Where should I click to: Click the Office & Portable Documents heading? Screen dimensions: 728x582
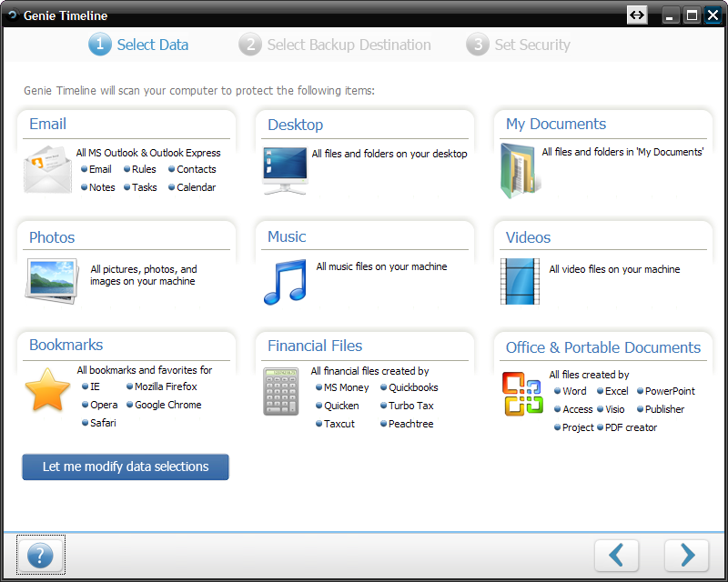coord(603,347)
